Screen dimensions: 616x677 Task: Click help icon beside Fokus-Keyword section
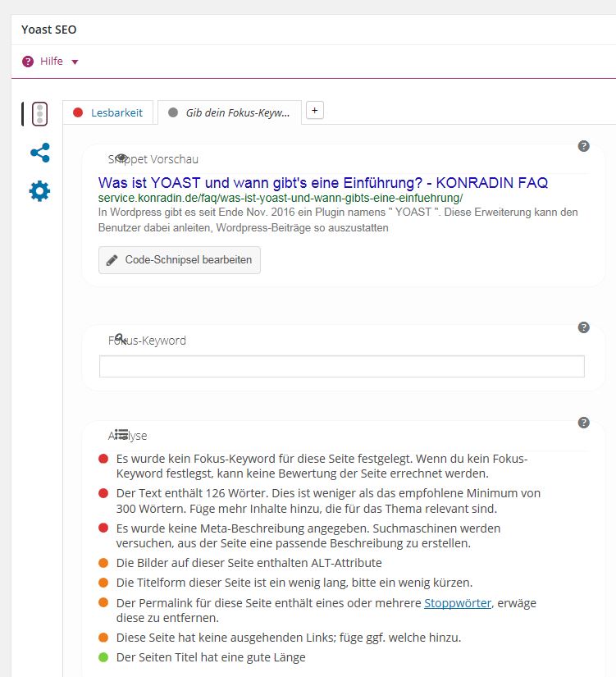(x=583, y=327)
